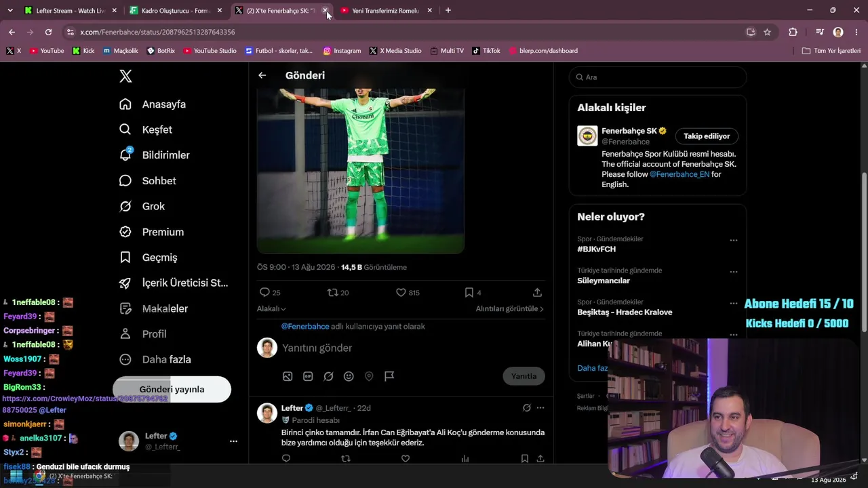This screenshot has height=488, width=868.
Task: Click the browser back button
Action: point(12,32)
